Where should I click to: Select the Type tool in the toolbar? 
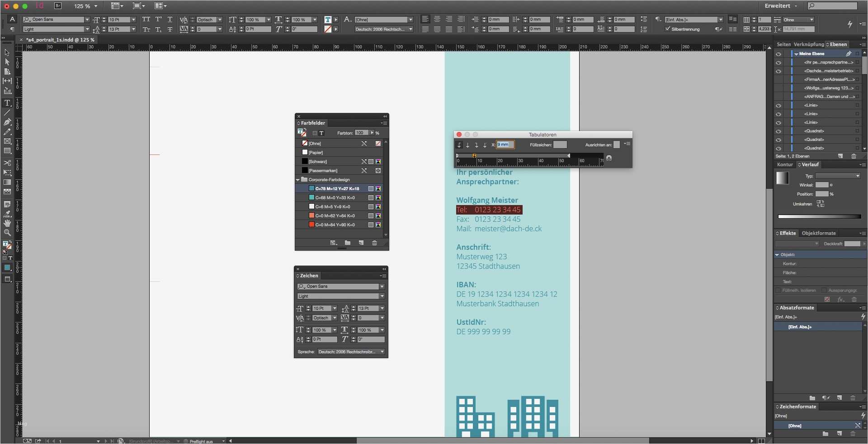pyautogui.click(x=7, y=103)
